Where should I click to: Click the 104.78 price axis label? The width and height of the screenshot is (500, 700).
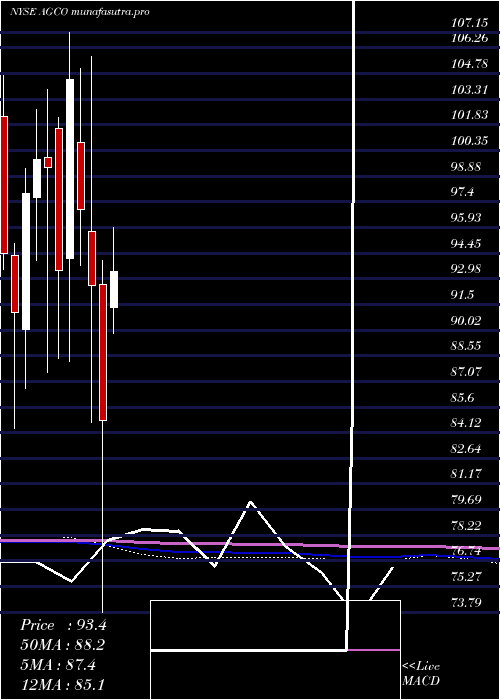470,64
